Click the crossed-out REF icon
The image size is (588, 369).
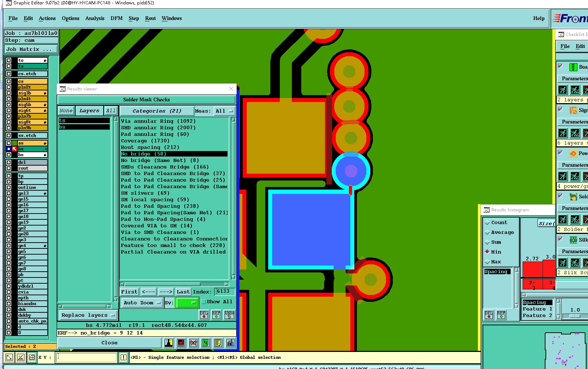pyautogui.click(x=193, y=342)
